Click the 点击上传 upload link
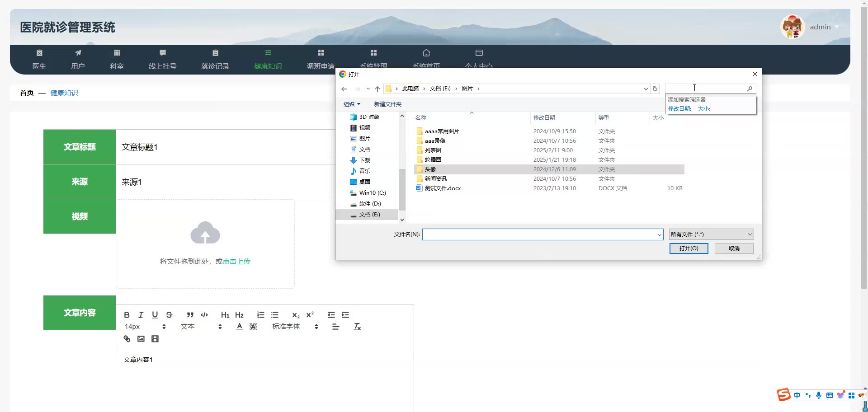 pos(236,262)
